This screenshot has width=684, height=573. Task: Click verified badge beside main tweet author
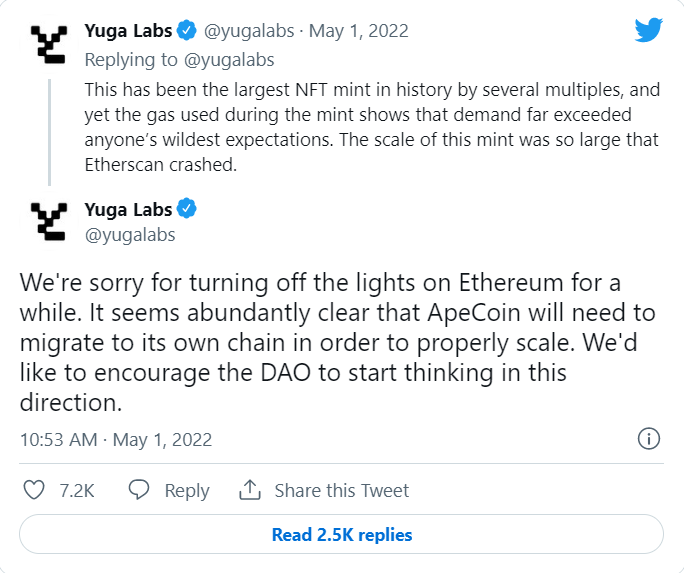tap(188, 209)
